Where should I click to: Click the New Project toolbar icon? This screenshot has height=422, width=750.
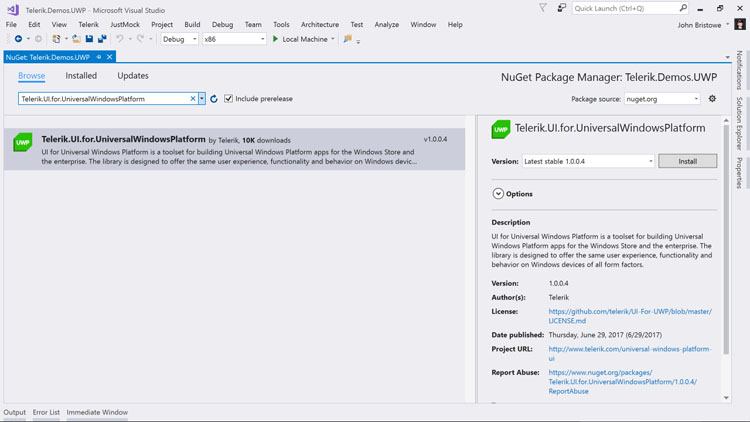56,39
